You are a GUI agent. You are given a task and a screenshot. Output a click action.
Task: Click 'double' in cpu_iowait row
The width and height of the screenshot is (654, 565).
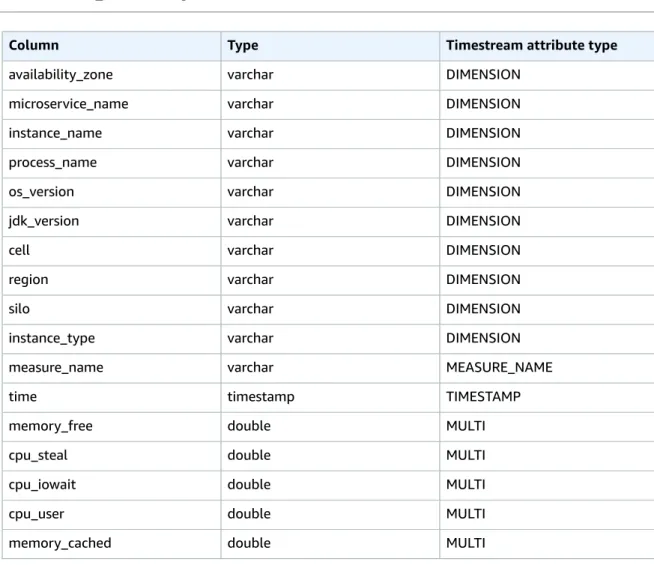pos(249,485)
